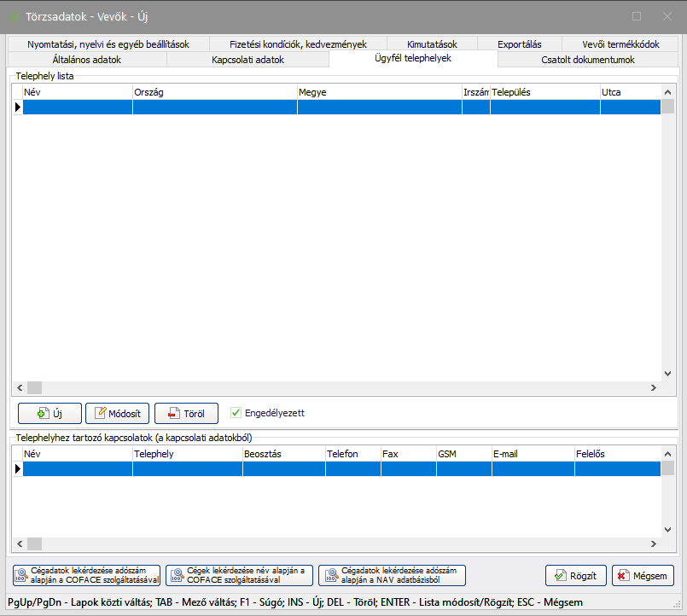Viewport: 687px width, 616px height.
Task: Query company data from NAV database
Action: pyautogui.click(x=392, y=575)
